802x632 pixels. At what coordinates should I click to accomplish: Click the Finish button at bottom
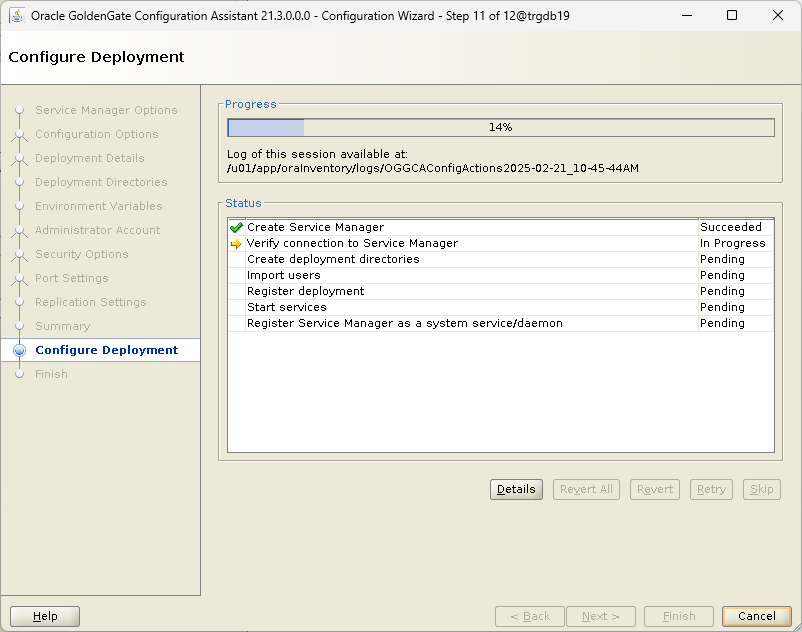click(x=679, y=616)
